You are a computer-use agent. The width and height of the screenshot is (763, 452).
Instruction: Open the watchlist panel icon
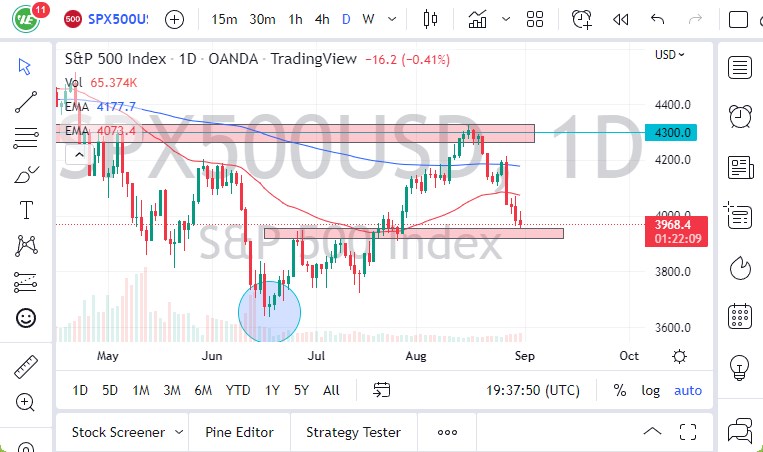pyautogui.click(x=740, y=68)
